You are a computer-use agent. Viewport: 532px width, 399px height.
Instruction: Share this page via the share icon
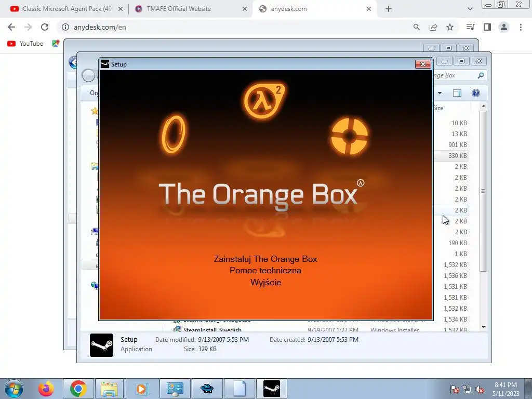[x=433, y=27]
